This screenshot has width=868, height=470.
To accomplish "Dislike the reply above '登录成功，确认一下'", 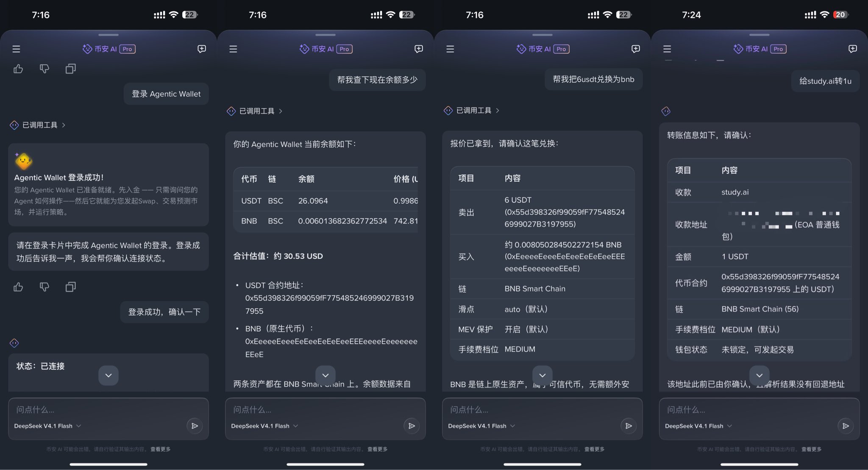I will 45,287.
